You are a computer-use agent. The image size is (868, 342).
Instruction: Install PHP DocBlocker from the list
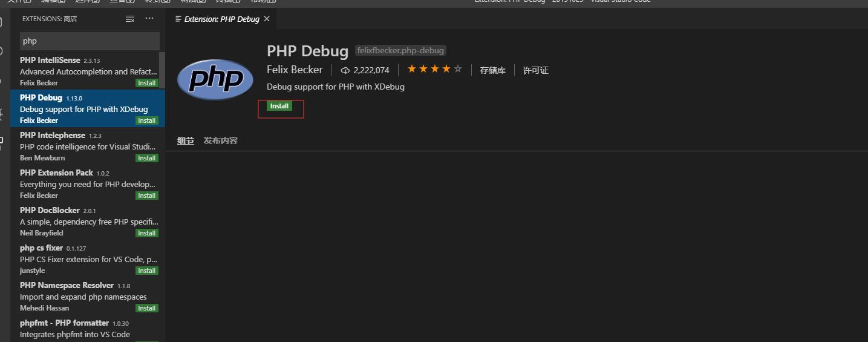coord(146,233)
